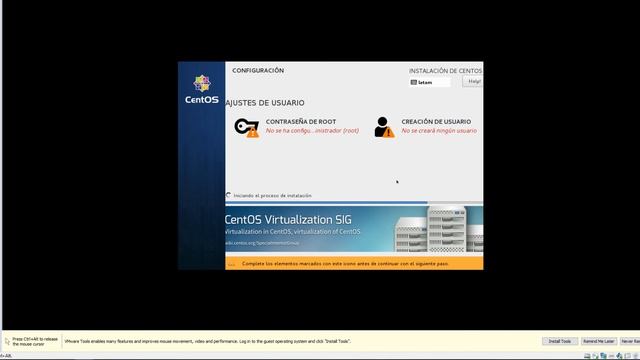640x360 pixels.
Task: Click the AJUSTES DE USUARIO heading
Action: click(265, 103)
